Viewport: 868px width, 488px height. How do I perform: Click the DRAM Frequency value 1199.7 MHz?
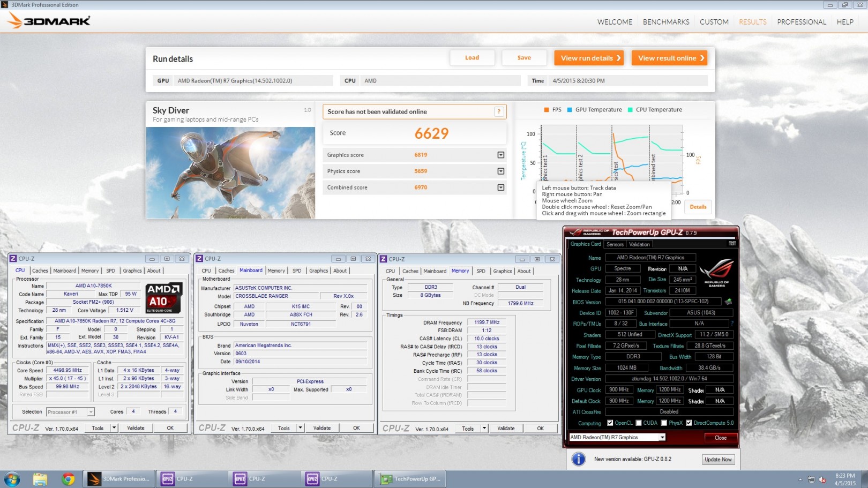coord(487,322)
